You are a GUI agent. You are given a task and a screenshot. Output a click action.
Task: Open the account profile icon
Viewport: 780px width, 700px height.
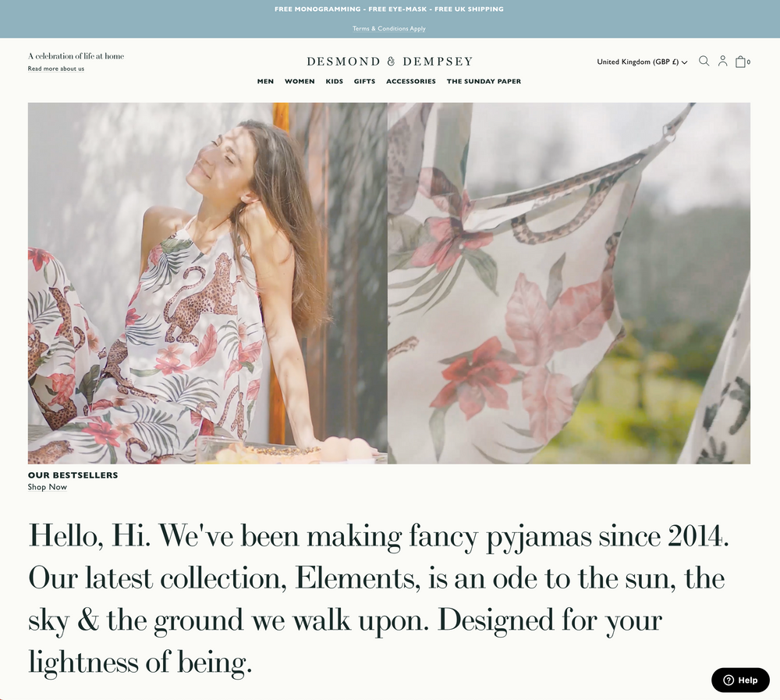723,61
